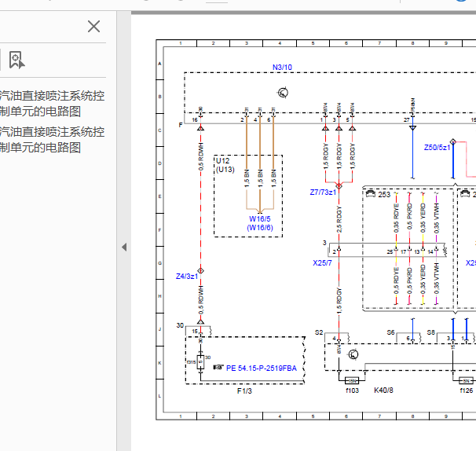
Task: Click the S2 connector label
Action: [319, 332]
